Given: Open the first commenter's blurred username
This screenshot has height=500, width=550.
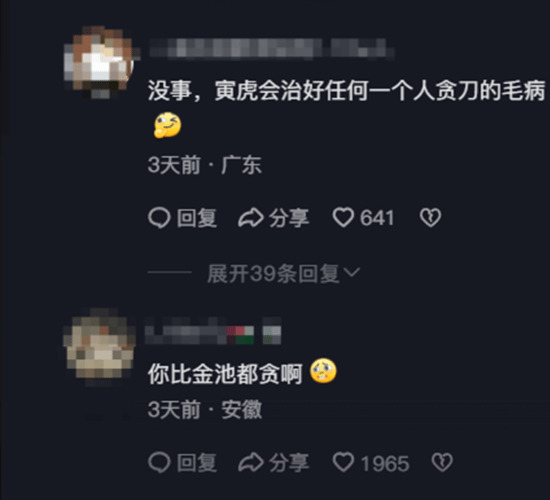Looking at the screenshot, I should tap(272, 48).
